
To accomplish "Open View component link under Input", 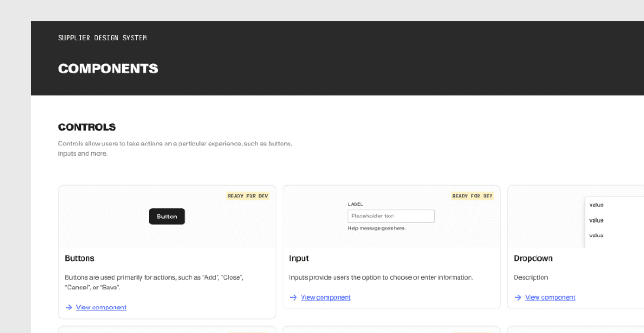I will [325, 297].
